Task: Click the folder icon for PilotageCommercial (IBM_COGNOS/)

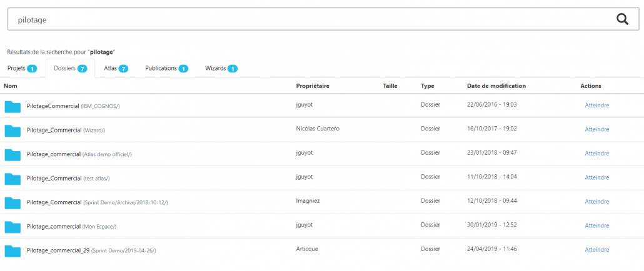Action: click(x=13, y=107)
